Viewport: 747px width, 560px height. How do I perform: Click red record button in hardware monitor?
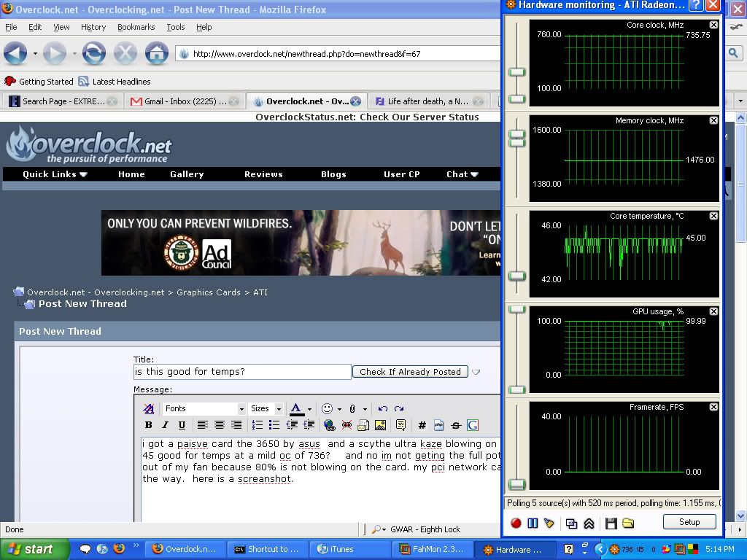(516, 523)
